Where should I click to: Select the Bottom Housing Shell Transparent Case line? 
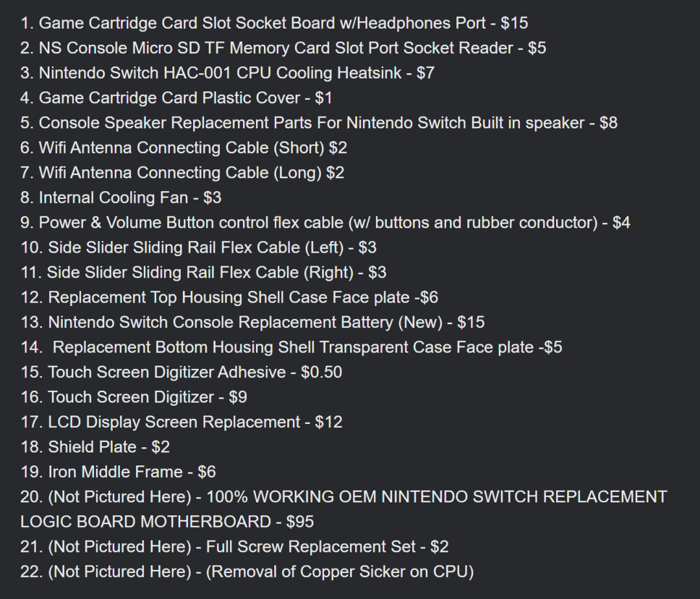[x=292, y=347]
